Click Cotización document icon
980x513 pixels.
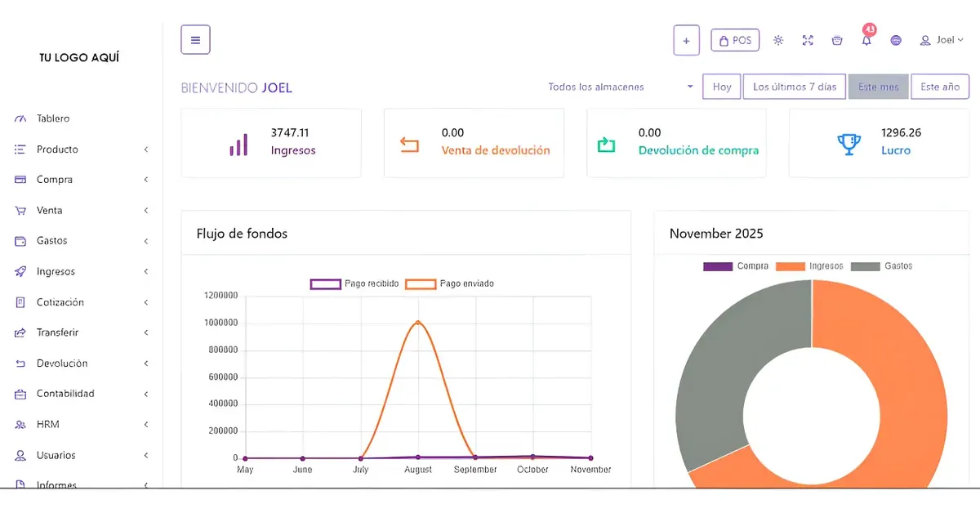20,302
